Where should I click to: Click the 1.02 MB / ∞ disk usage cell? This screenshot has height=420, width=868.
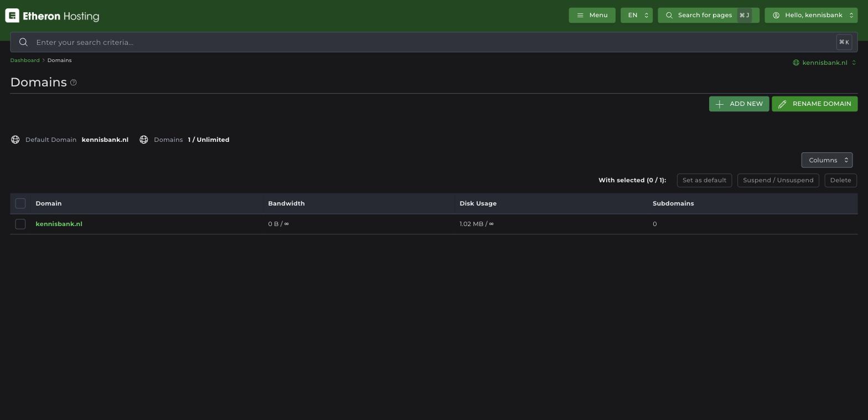click(477, 224)
